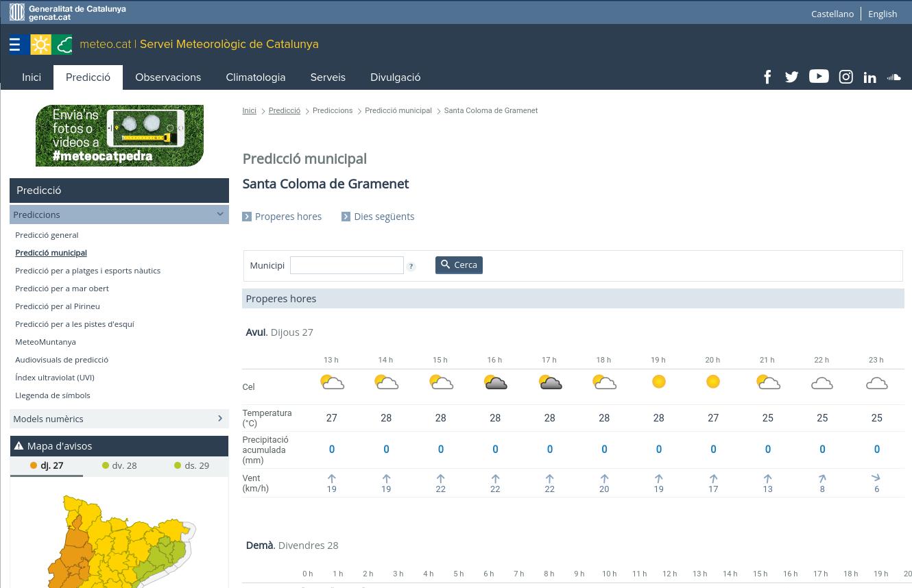
Task: Open the LinkedIn social icon
Action: [869, 77]
